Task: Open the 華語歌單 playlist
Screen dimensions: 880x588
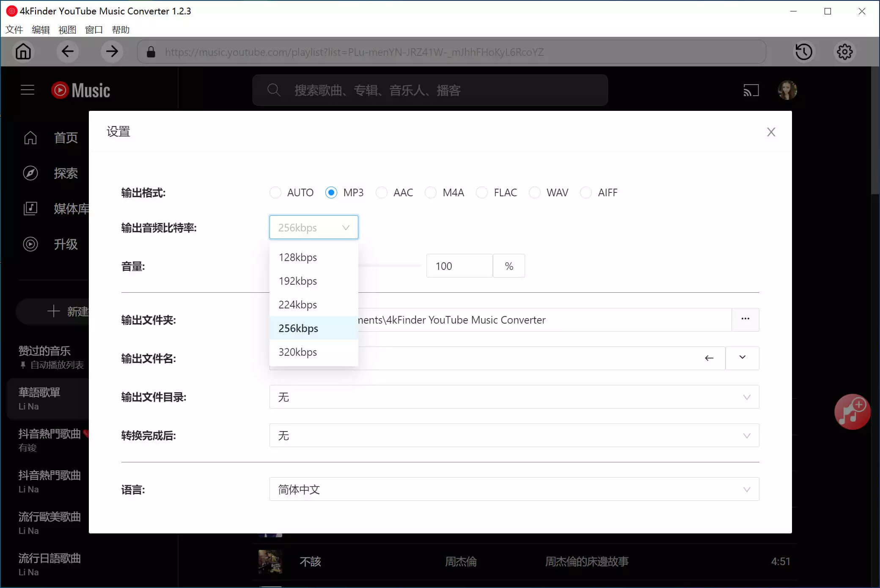Action: pyautogui.click(x=49, y=399)
